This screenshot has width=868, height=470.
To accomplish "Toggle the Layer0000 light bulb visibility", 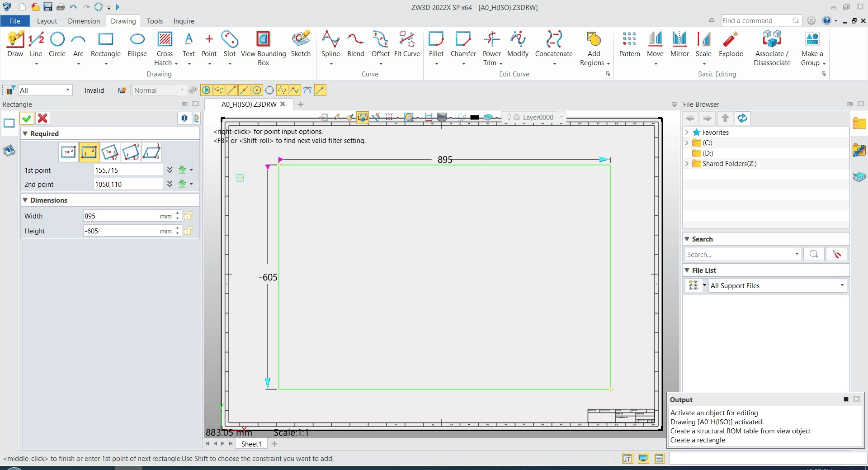I will click(509, 118).
